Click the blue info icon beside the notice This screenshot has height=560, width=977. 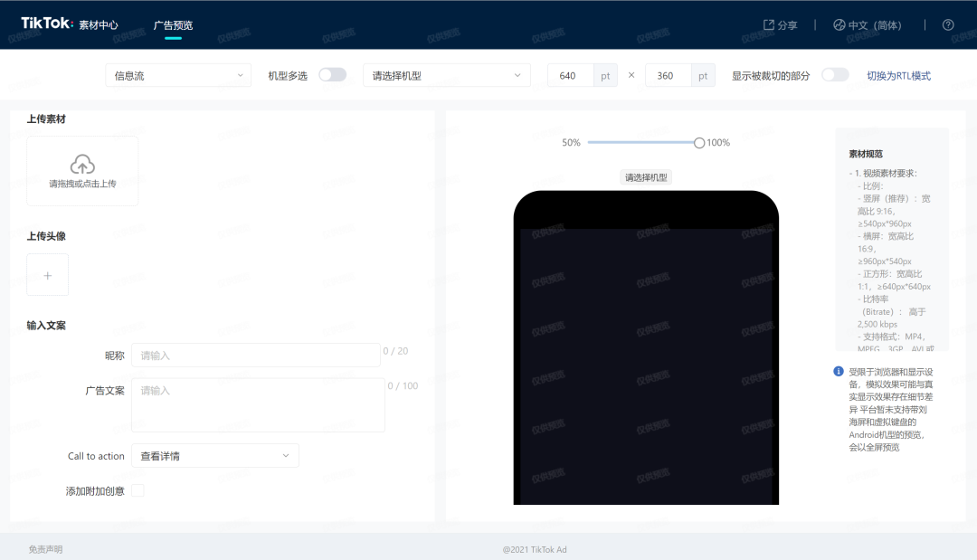[x=839, y=372]
